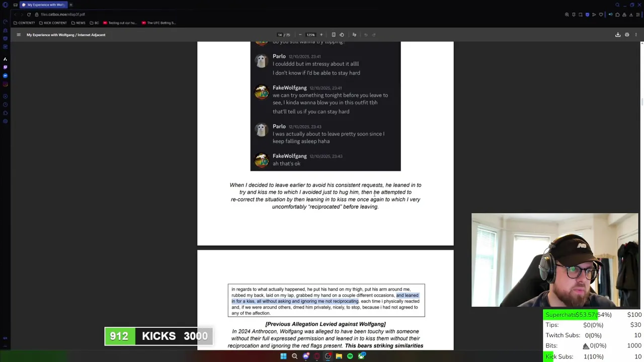This screenshot has width=644, height=362.
Task: Open the PDF sidebar menu (hamburger icon)
Action: tap(19, 35)
